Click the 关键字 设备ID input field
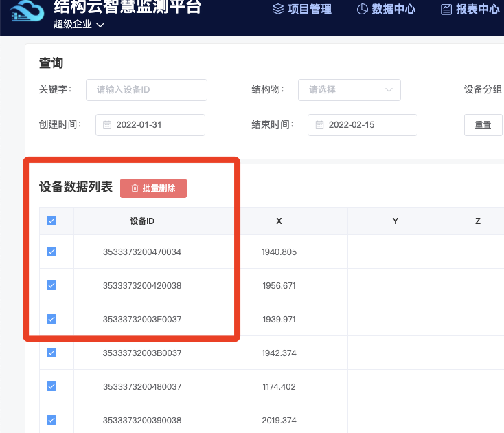Screen dimensions: 504x433 coord(146,90)
